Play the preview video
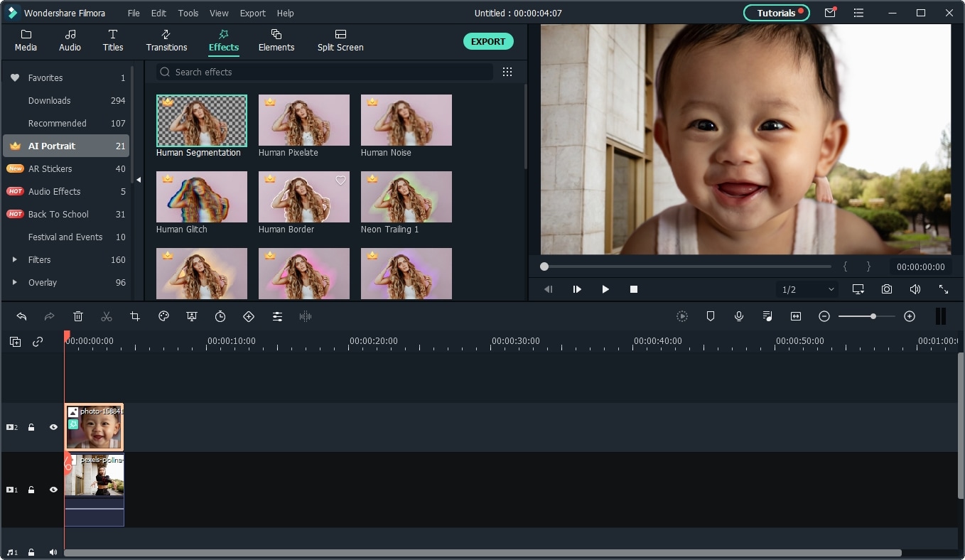The height and width of the screenshot is (560, 965). click(605, 289)
